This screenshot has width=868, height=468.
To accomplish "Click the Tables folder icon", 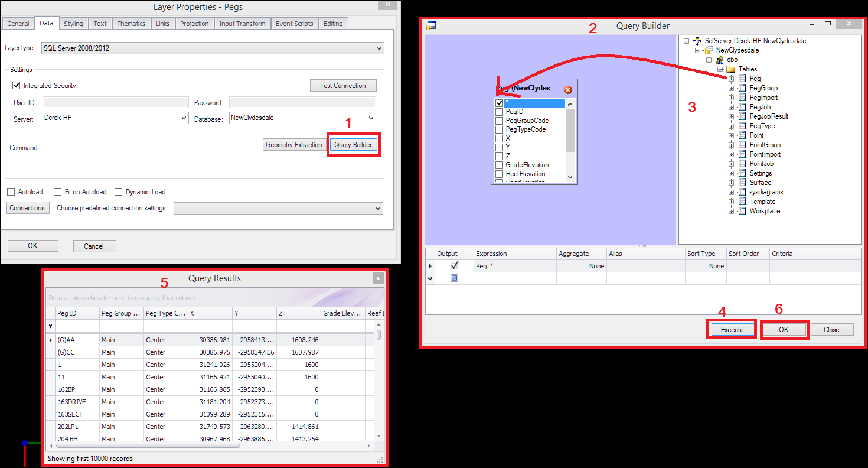I will (730, 69).
